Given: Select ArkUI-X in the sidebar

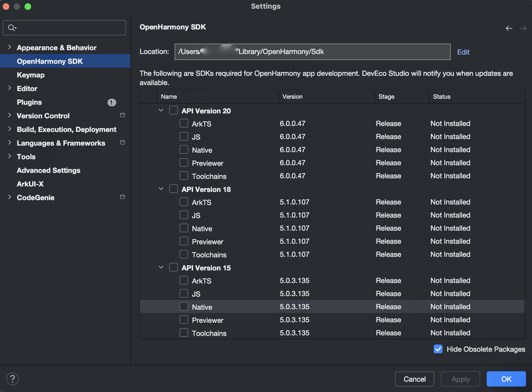Looking at the screenshot, I should (30, 184).
